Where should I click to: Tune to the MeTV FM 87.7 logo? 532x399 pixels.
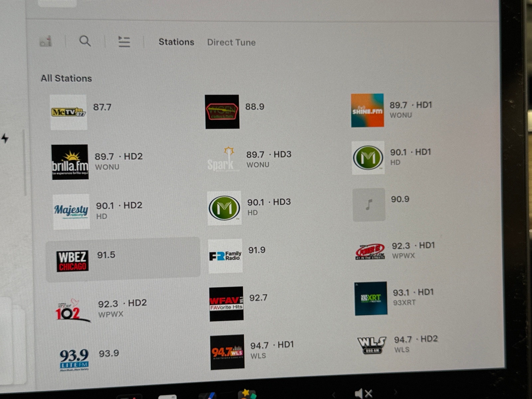68,112
